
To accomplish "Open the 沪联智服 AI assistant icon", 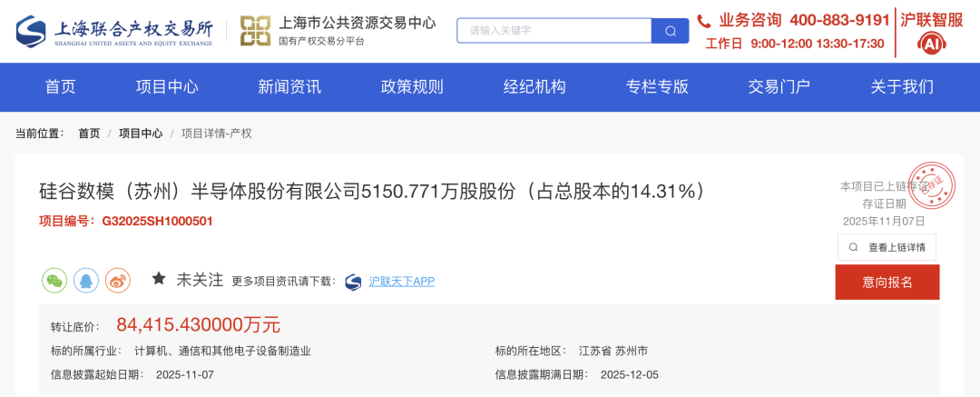I will pos(932,44).
